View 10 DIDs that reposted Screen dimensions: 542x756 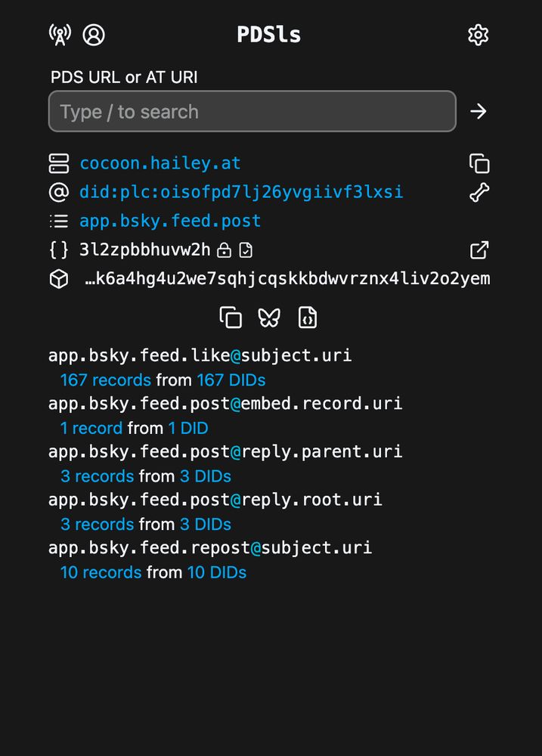pyautogui.click(x=216, y=572)
